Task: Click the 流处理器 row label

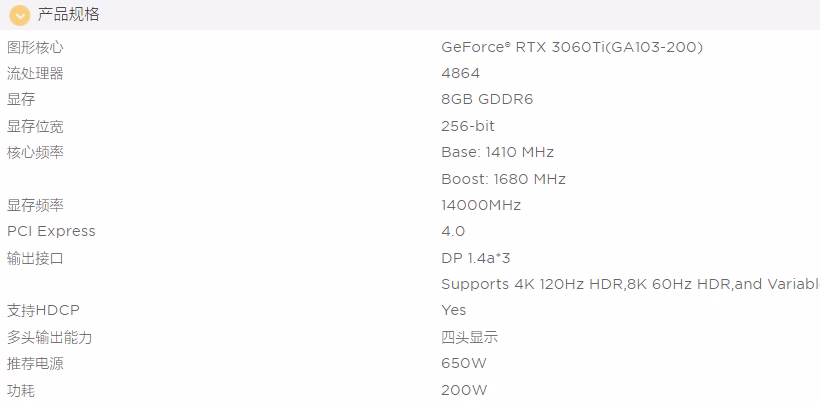Action: point(35,73)
